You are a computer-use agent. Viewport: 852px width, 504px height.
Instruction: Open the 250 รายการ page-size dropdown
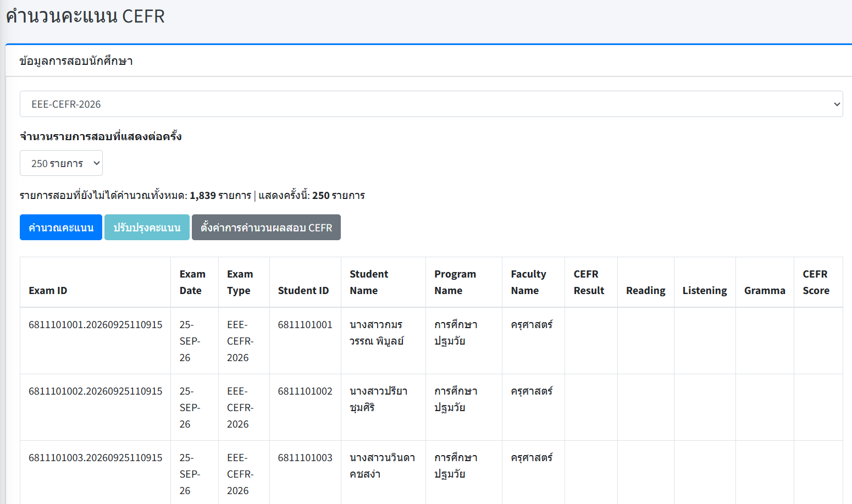[x=61, y=163]
